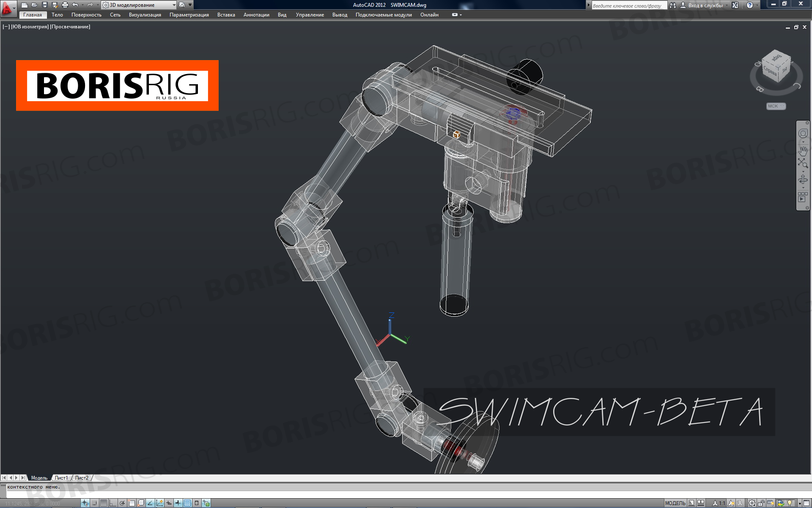Click the Undo arrow icon
This screenshot has width=812, height=508.
(x=75, y=5)
